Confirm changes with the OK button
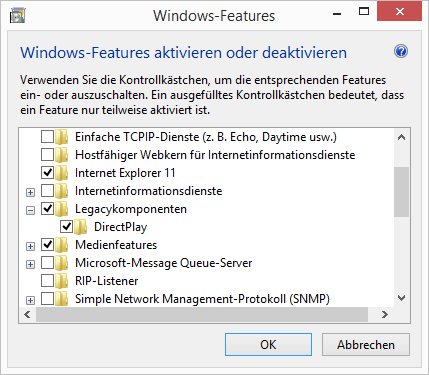Image resolution: width=429 pixels, height=375 pixels. point(268,345)
